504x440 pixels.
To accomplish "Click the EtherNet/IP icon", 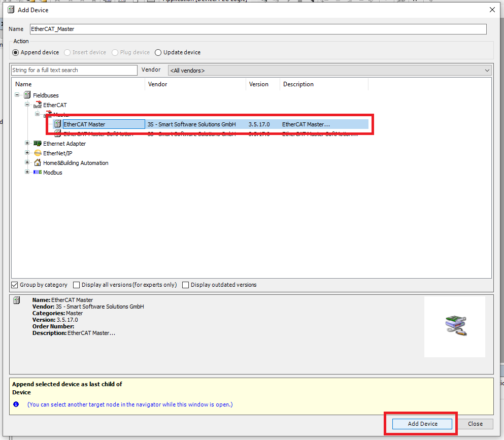I will pos(37,153).
